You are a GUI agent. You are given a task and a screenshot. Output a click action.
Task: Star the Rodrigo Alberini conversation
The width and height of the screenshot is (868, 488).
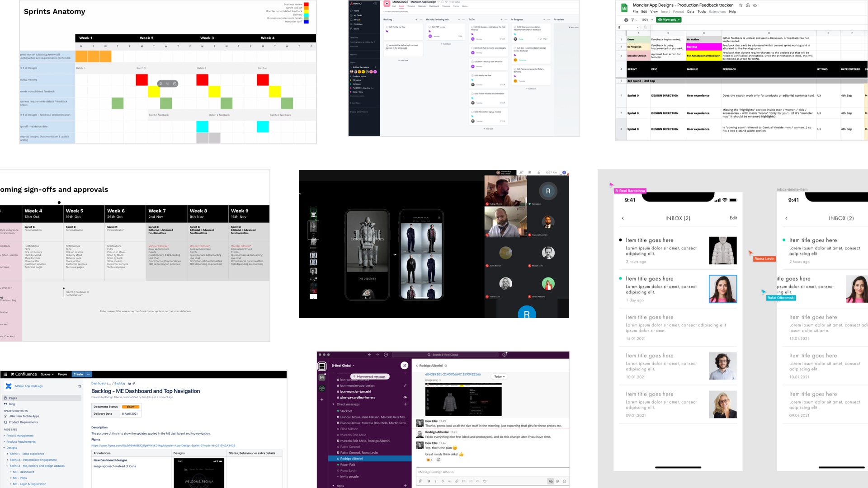tap(446, 366)
